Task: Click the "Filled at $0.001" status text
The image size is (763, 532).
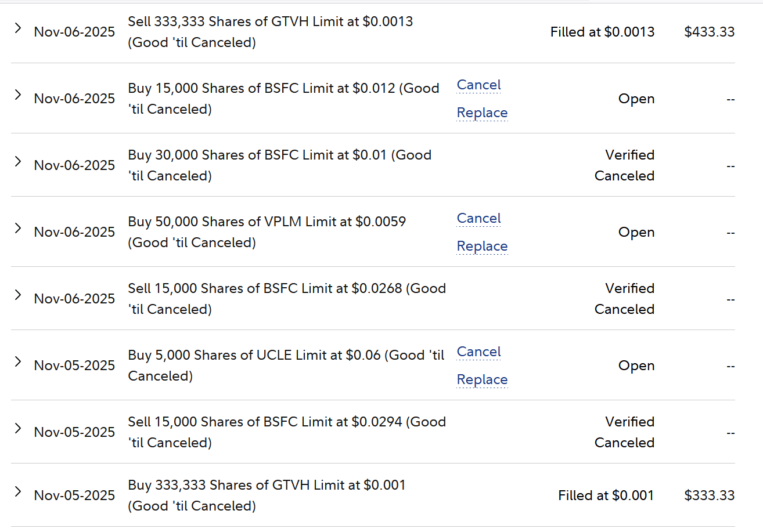Action: tap(606, 495)
